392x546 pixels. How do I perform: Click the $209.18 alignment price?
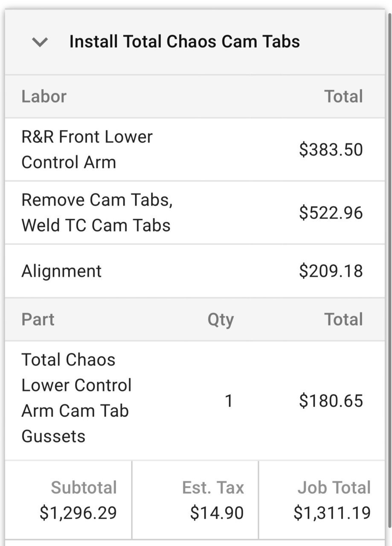pos(331,271)
